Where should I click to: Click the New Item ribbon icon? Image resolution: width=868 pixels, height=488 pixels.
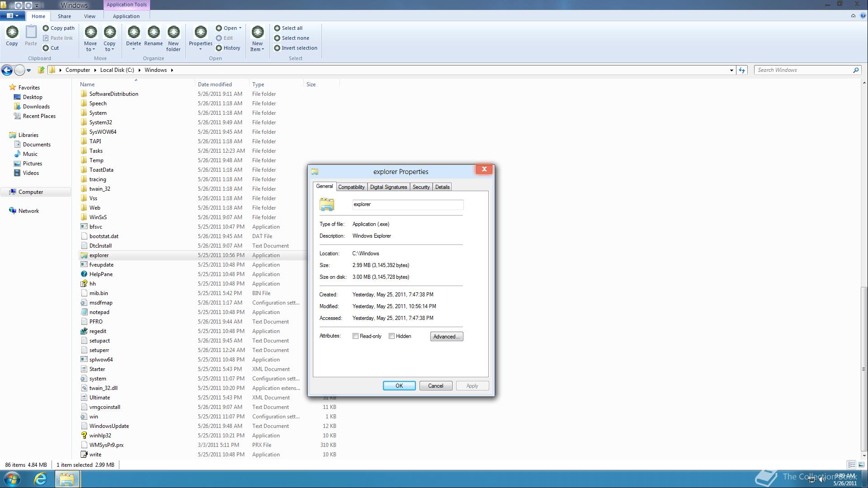point(257,32)
